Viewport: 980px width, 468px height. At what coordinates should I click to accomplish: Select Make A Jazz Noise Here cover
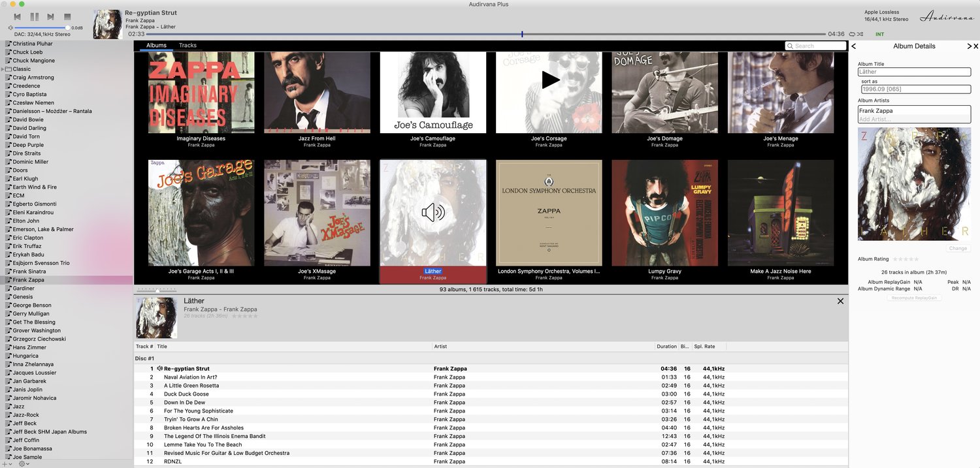pos(781,213)
